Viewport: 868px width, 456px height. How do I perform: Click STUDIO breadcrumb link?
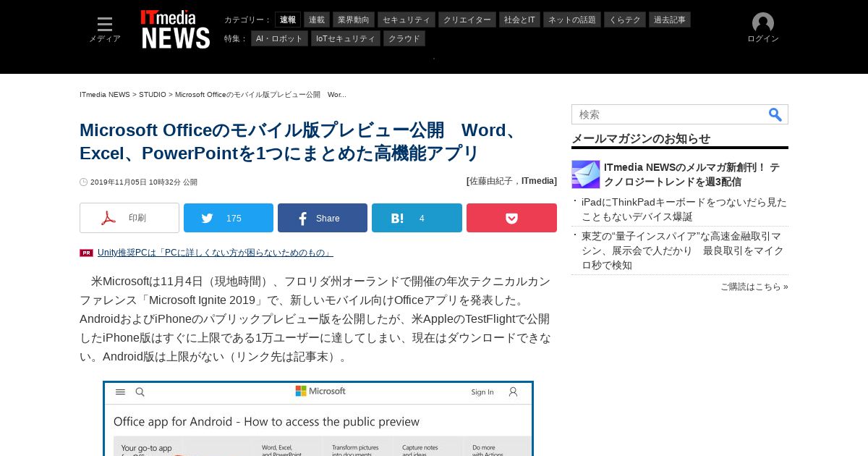[x=153, y=95]
